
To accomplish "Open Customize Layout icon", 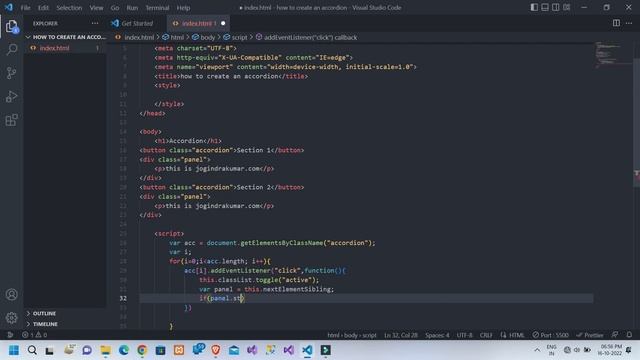I will [x=567, y=7].
